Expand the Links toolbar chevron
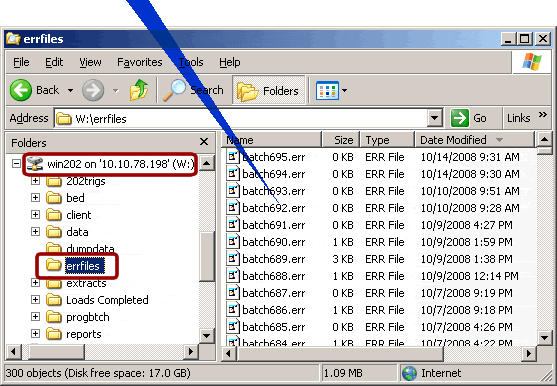Image resolution: width=557 pixels, height=386 pixels. tap(542, 114)
